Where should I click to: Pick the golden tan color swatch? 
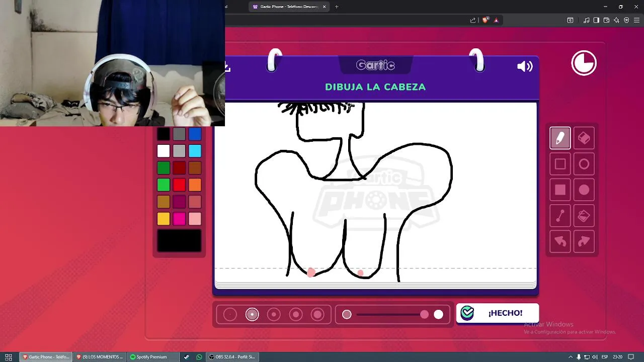pos(164,202)
